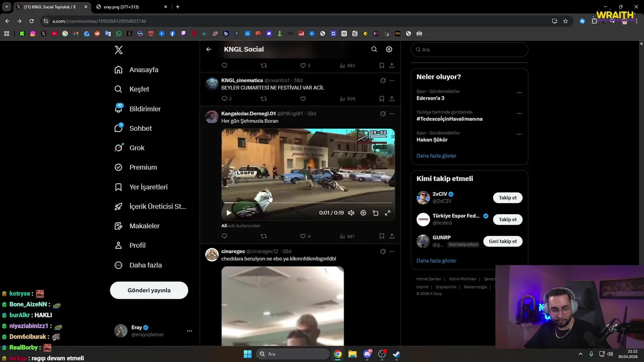The height and width of the screenshot is (362, 644).
Task: Share the Kangalcılar.Dernegi.01 video post
Action: click(391, 236)
